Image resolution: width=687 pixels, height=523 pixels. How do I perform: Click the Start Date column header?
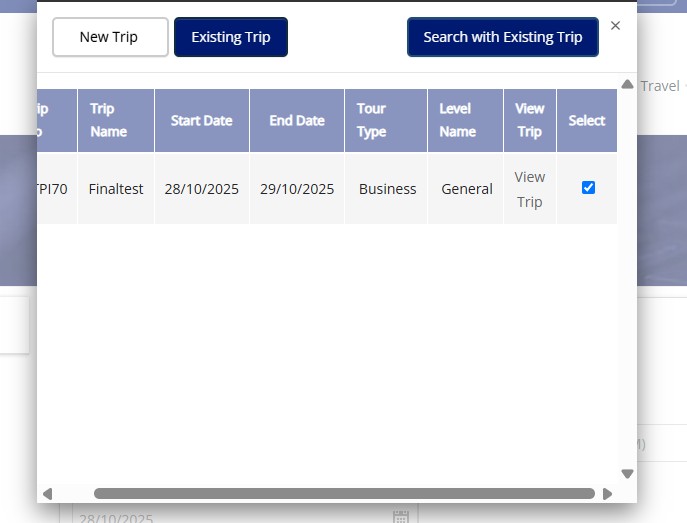click(202, 120)
